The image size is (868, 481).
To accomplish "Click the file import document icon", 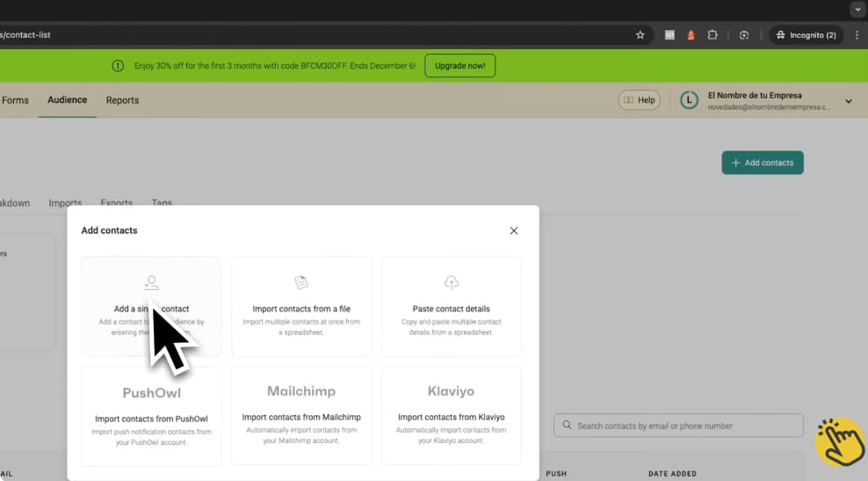I will pos(301,282).
